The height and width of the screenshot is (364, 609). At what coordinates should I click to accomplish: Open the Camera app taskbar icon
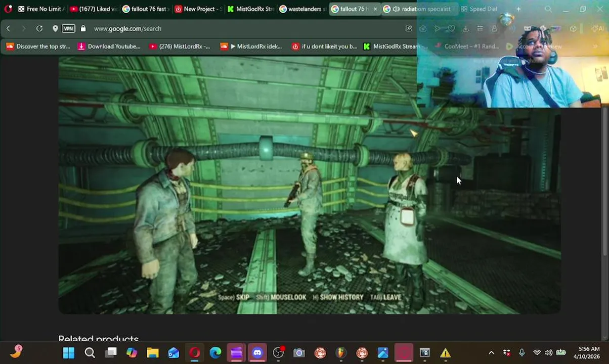[299, 353]
